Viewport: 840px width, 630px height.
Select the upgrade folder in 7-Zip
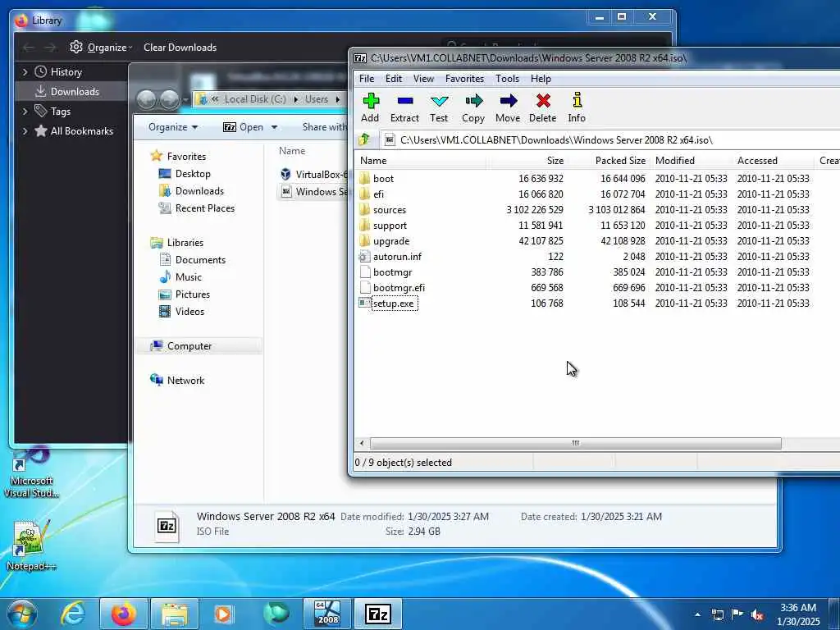[391, 241]
